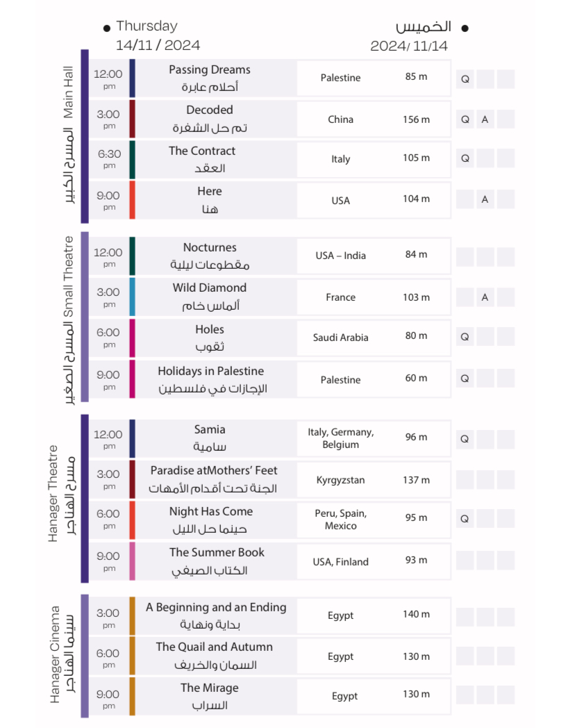The width and height of the screenshot is (575, 728).
Task: Select the Q badge for Holidays in Palestine
Action: pyautogui.click(x=465, y=379)
